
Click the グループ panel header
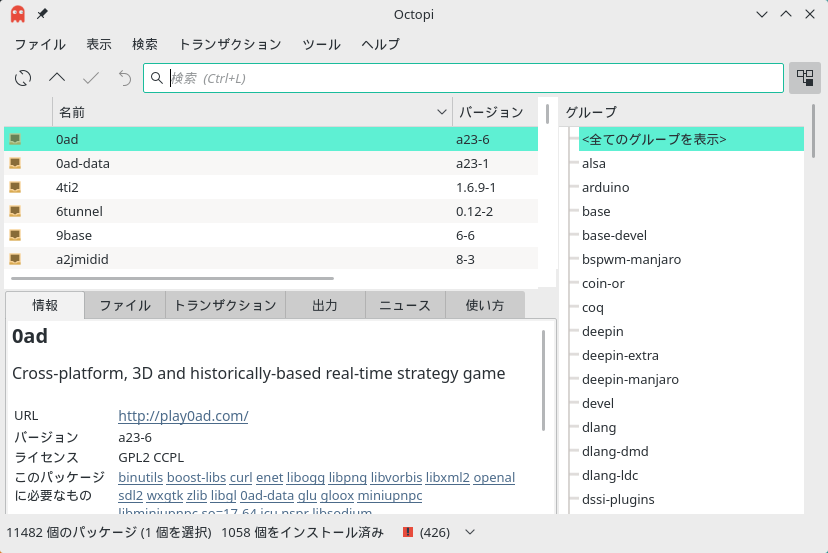click(591, 112)
